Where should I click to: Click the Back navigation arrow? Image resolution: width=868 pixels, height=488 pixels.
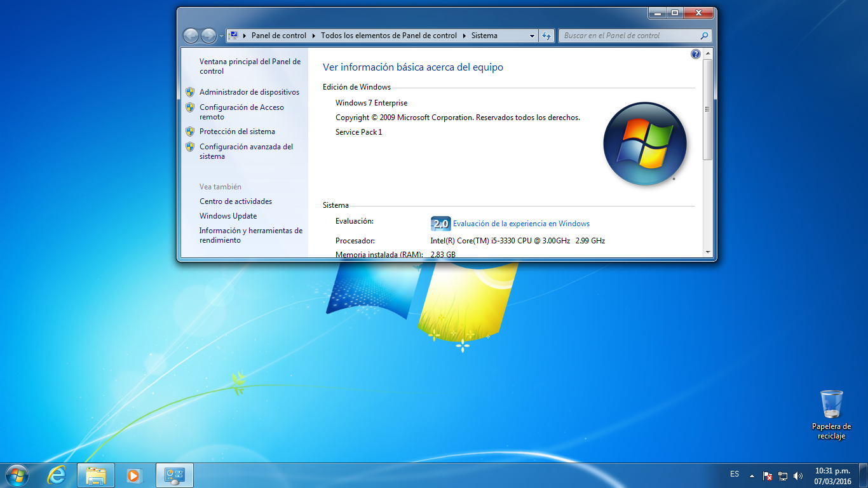tap(191, 36)
